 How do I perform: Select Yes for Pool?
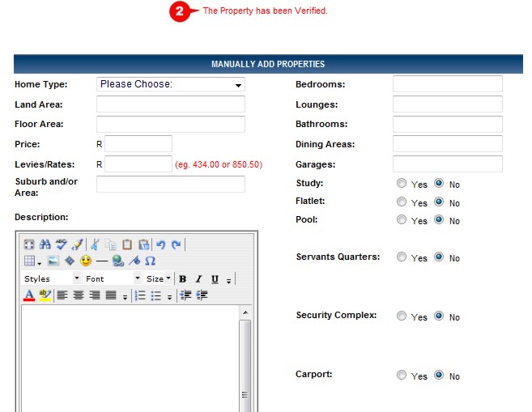click(x=402, y=219)
